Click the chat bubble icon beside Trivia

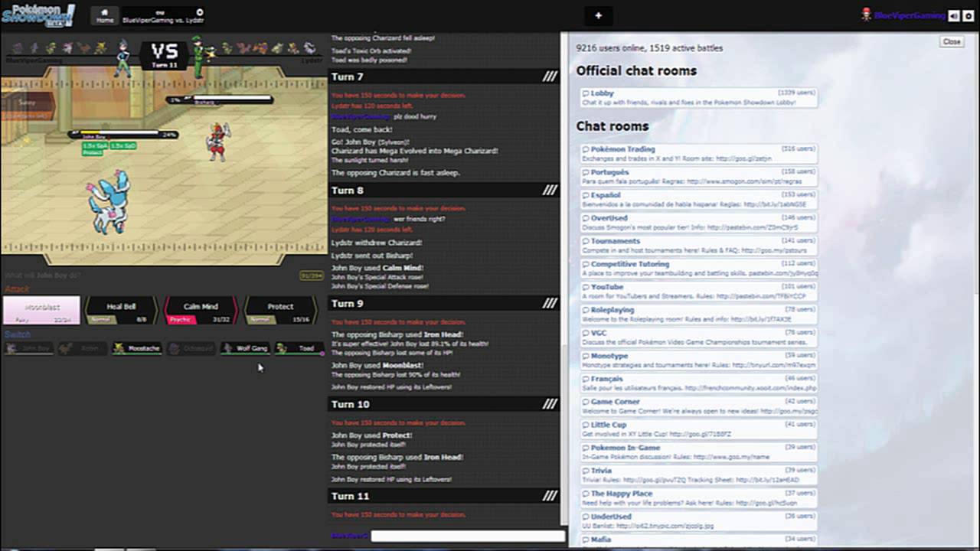(x=586, y=471)
